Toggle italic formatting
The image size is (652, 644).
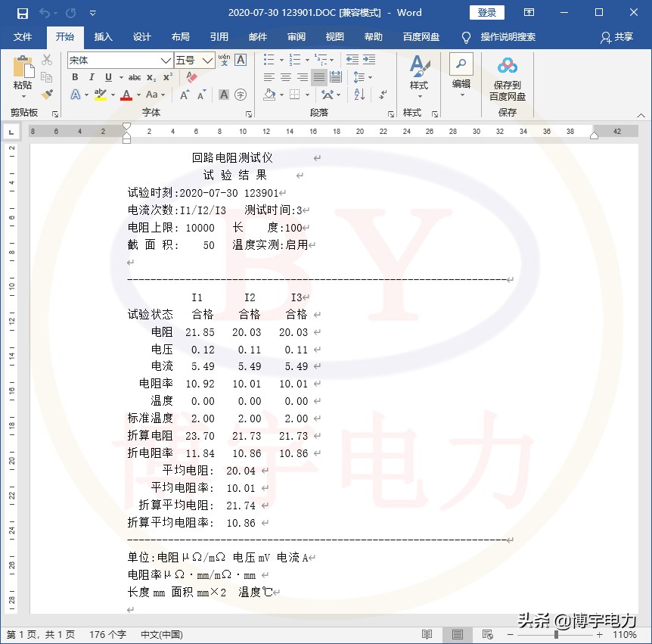91,77
